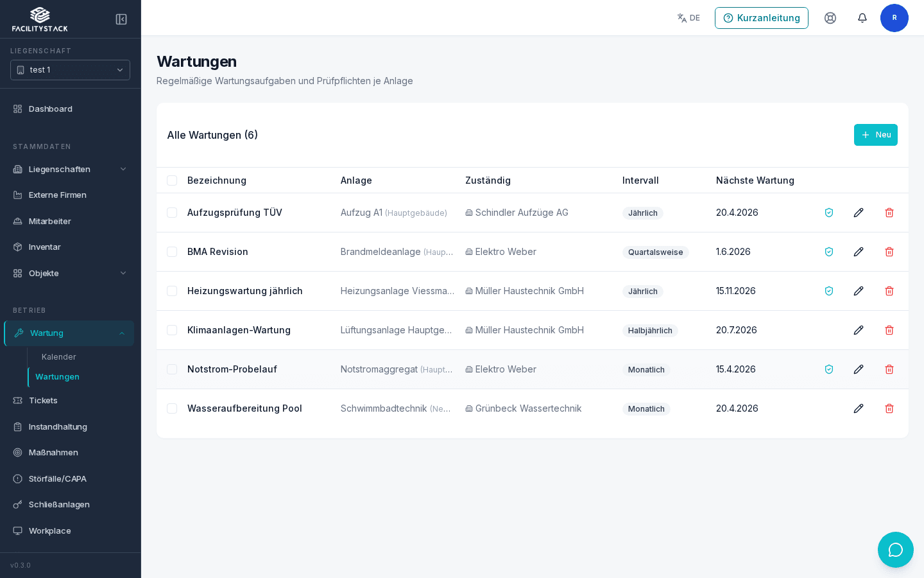Delete the Klimaanlagen-Wartung entry

tap(889, 330)
